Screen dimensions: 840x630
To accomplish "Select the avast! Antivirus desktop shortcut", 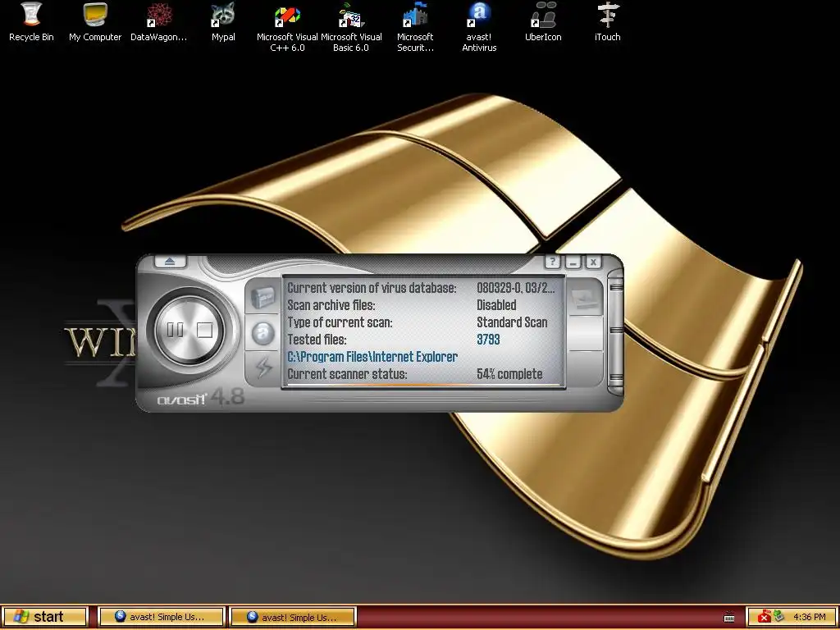I will tap(479, 27).
